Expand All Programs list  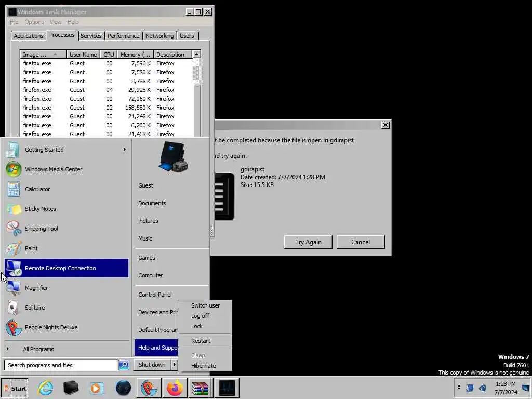(x=66, y=349)
